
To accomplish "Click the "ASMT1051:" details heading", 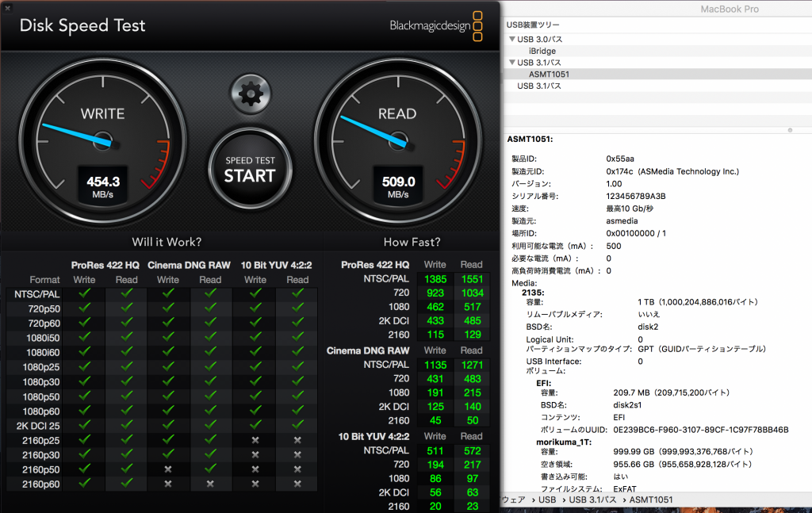I will pos(530,140).
